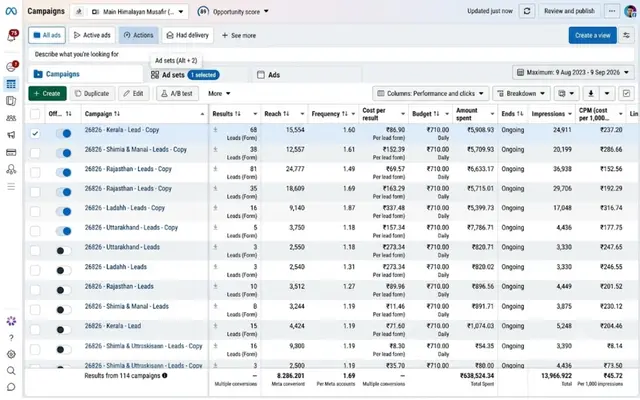Click Review and publish button

[569, 11]
